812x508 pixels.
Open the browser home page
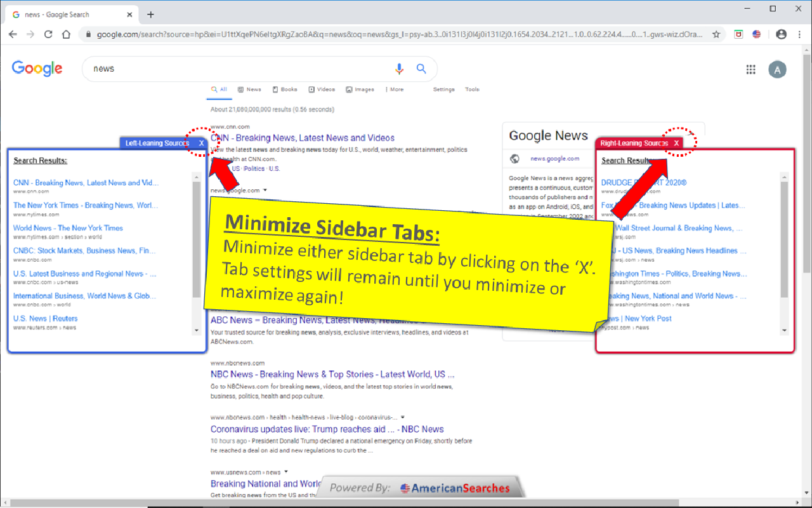click(x=66, y=34)
